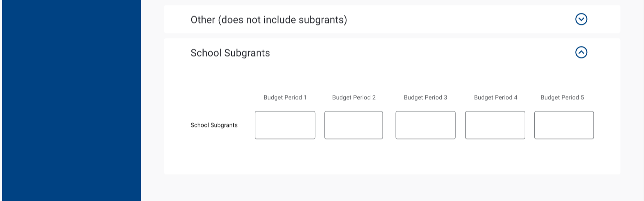
Task: Select the Budget Period 5 column header text
Action: point(562,97)
